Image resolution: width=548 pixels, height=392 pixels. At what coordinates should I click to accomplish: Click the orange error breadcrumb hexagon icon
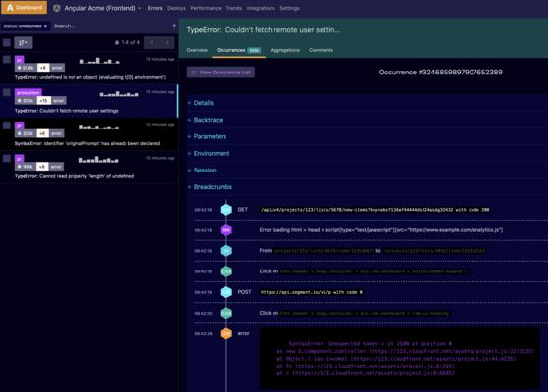226,333
